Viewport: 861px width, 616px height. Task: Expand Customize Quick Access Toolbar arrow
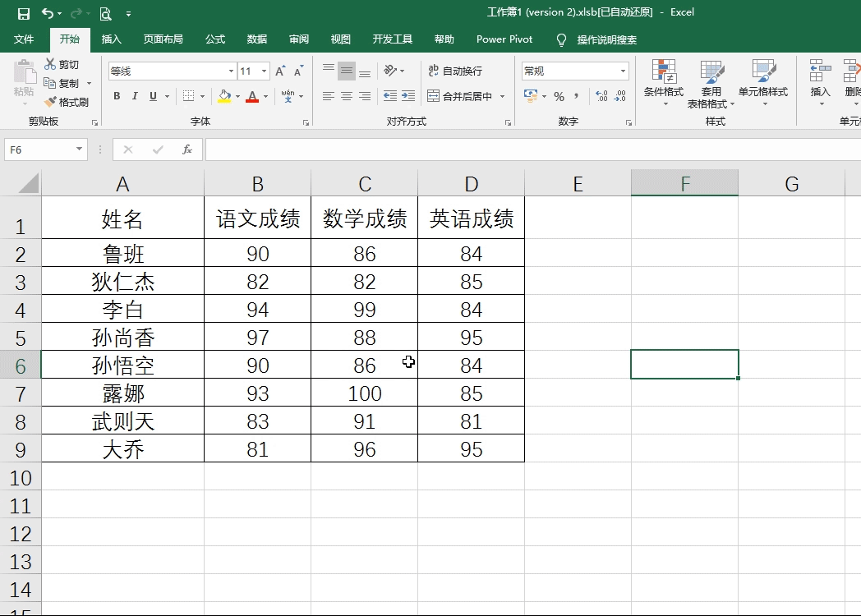pyautogui.click(x=128, y=14)
